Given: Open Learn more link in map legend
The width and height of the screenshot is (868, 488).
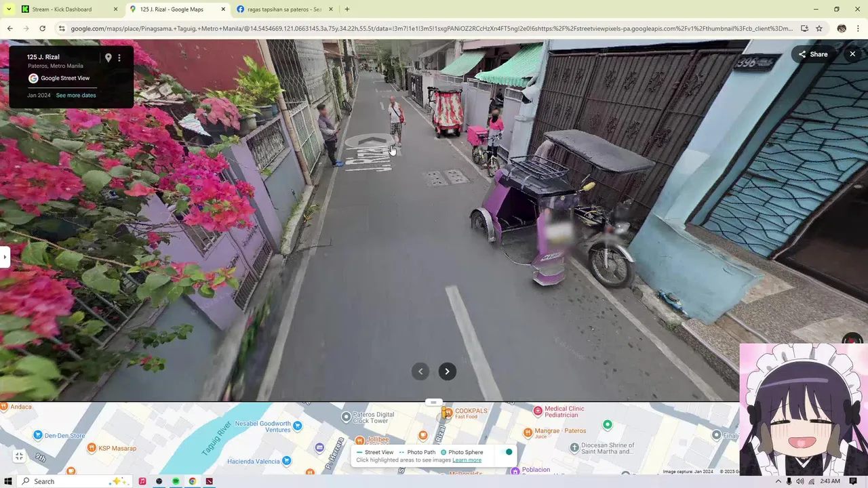Looking at the screenshot, I should click(467, 460).
